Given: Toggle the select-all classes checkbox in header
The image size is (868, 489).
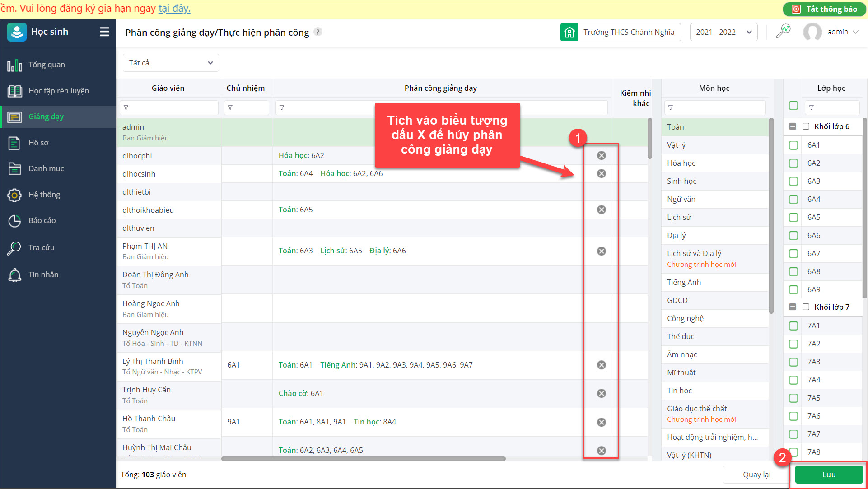Looking at the screenshot, I should click(x=793, y=106).
